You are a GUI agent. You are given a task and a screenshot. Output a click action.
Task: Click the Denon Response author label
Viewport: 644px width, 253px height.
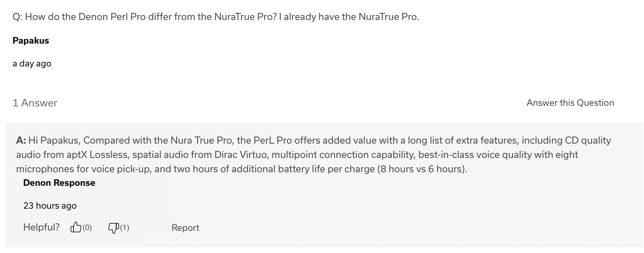click(59, 183)
